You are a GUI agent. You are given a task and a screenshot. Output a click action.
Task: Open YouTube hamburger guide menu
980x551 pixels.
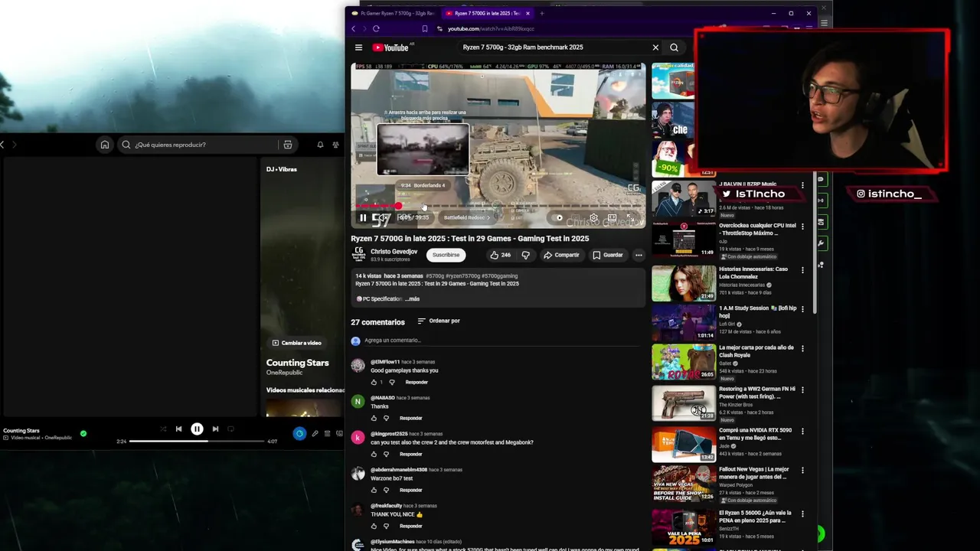pyautogui.click(x=358, y=47)
